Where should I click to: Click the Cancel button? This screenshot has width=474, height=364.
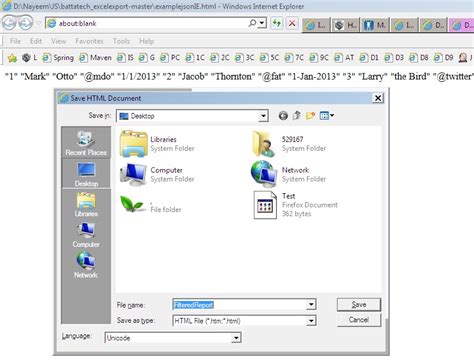pos(359,320)
